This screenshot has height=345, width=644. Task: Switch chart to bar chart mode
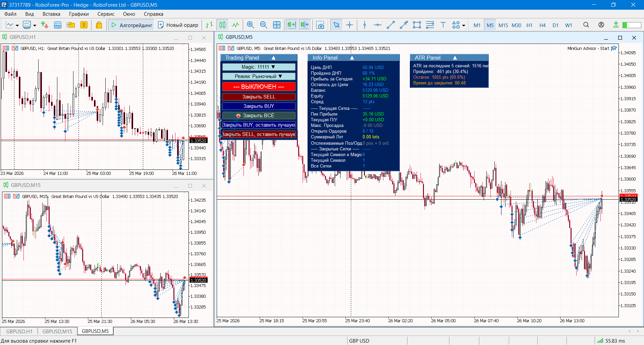click(209, 25)
